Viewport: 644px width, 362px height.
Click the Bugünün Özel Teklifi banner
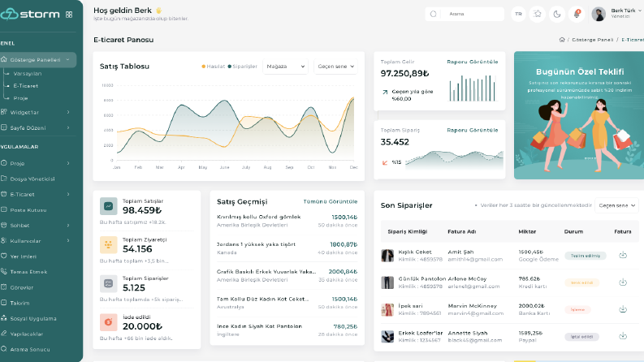(579, 115)
